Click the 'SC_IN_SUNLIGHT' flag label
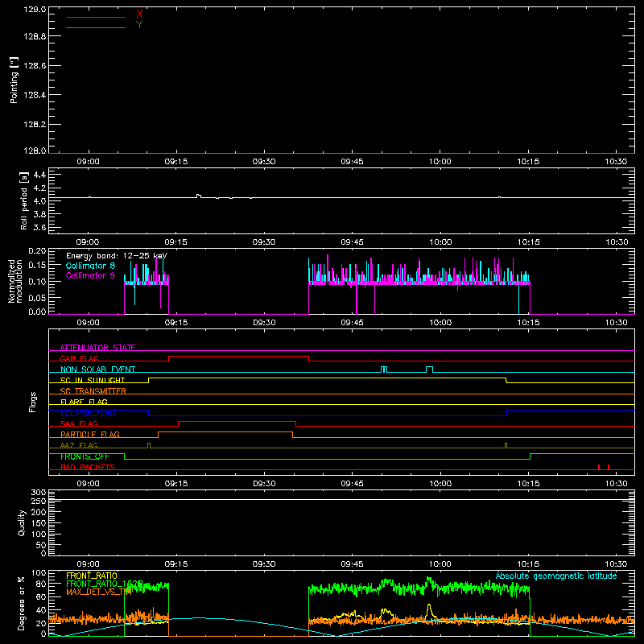Screen dimensions: 644x644 [93, 380]
